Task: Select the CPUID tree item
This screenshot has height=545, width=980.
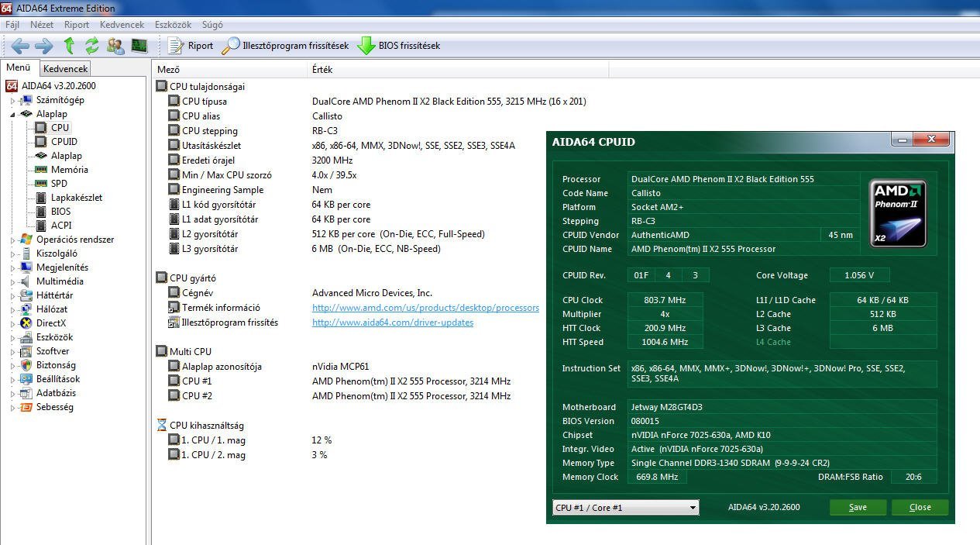Action: (x=64, y=142)
